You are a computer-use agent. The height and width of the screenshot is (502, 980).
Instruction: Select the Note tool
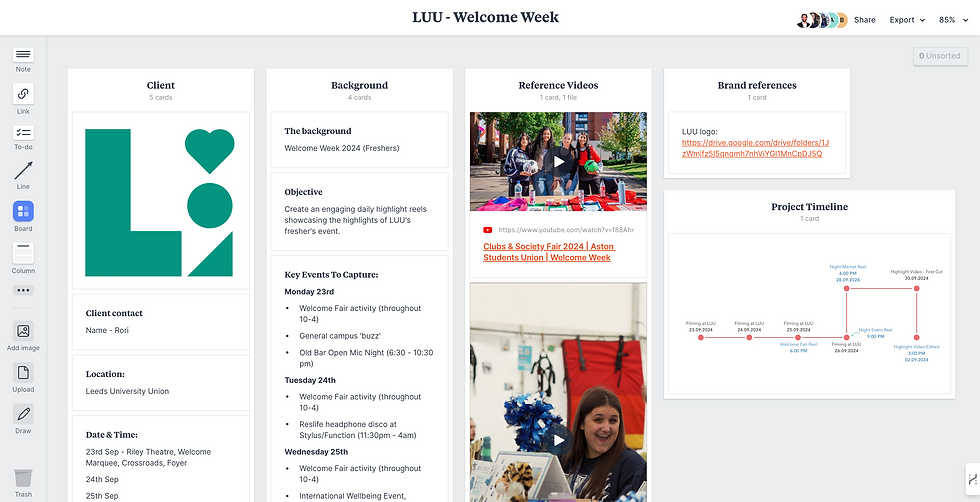23,60
